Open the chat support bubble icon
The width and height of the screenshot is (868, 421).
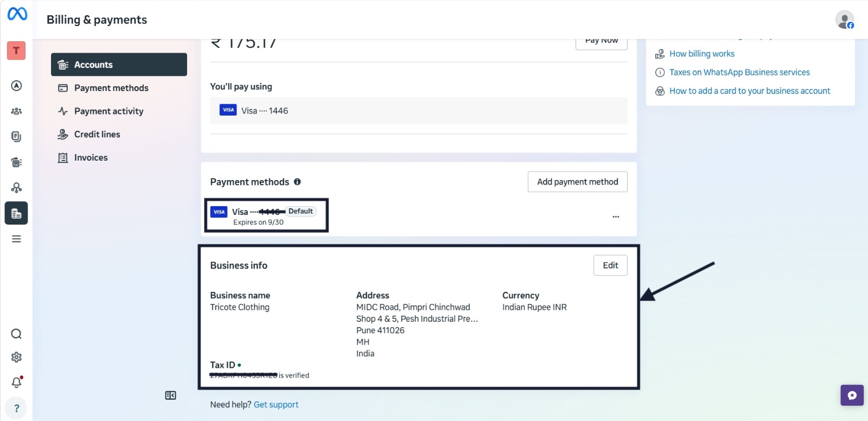(x=852, y=395)
